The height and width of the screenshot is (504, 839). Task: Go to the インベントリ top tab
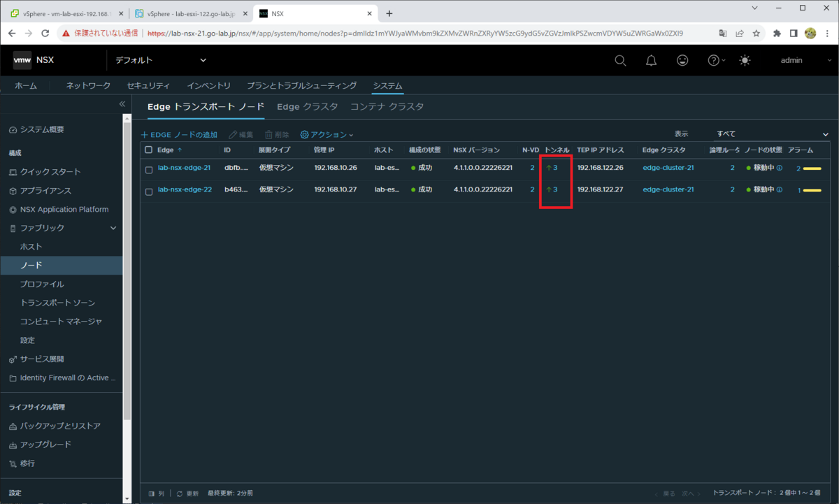208,85
